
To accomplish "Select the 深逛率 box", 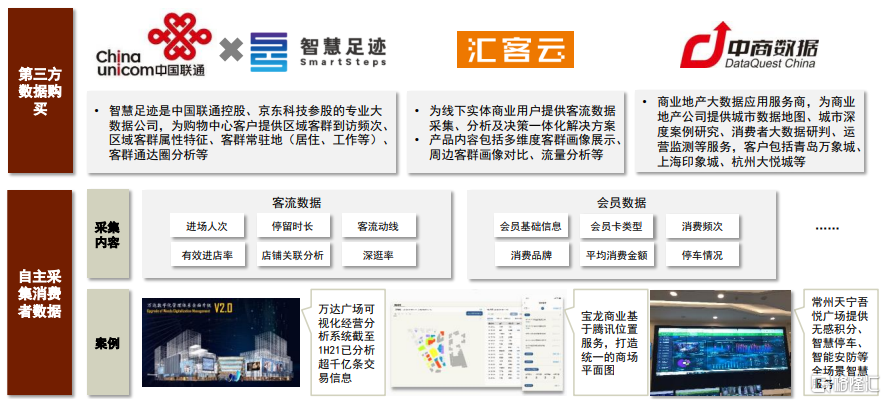I will click(x=379, y=255).
